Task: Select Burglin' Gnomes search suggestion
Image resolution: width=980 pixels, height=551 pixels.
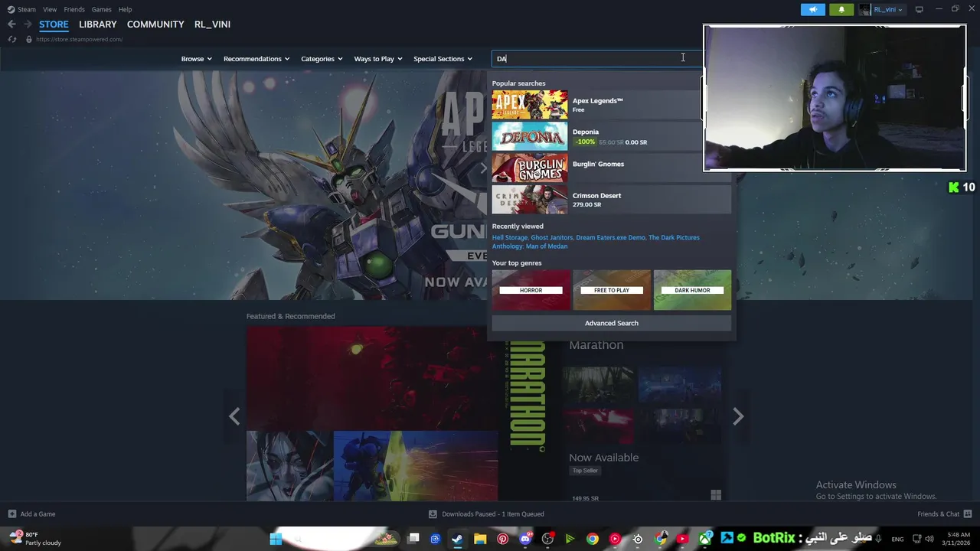Action: [611, 168]
